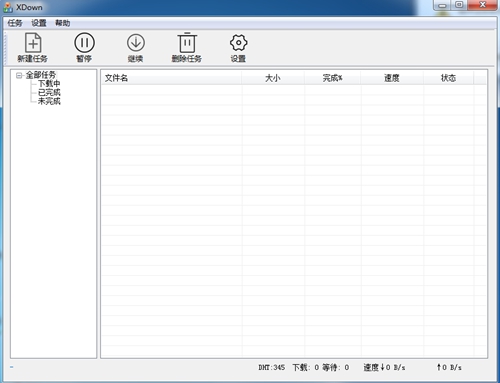The image size is (500, 383).
Task: Sort by 文件名 column header
Action: coord(171,78)
